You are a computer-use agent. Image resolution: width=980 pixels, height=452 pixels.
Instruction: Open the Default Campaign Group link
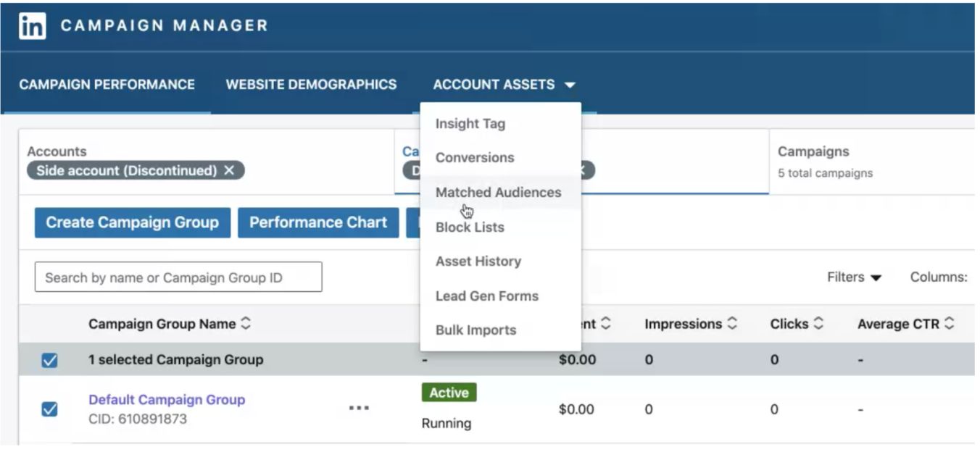click(167, 400)
